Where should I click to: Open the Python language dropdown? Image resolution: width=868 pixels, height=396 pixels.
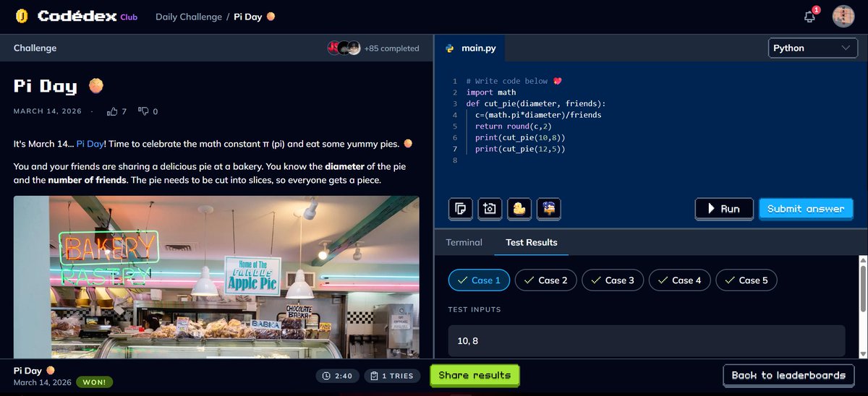(812, 48)
